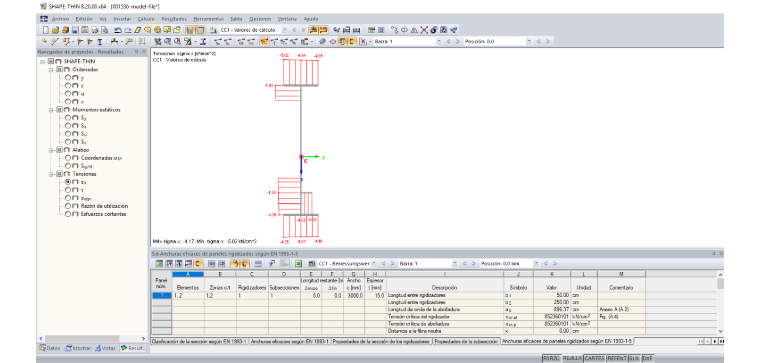Click the first icon of second toolbar row

tap(44, 42)
